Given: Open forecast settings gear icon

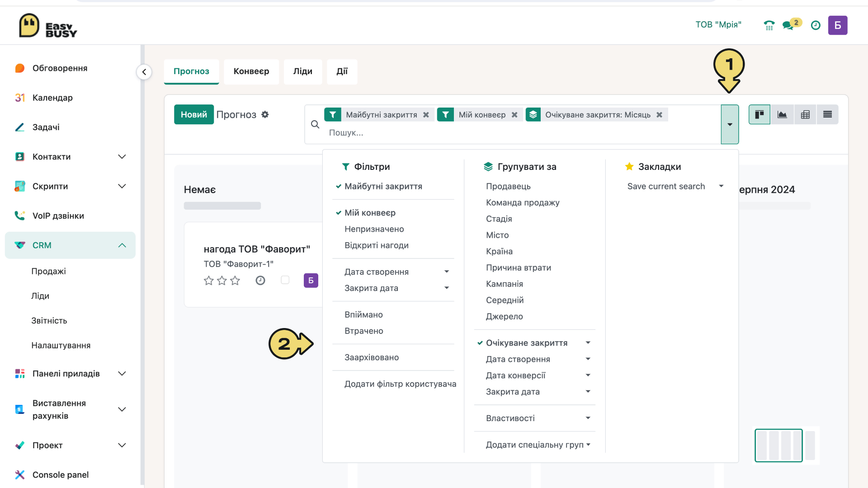Looking at the screenshot, I should 265,114.
